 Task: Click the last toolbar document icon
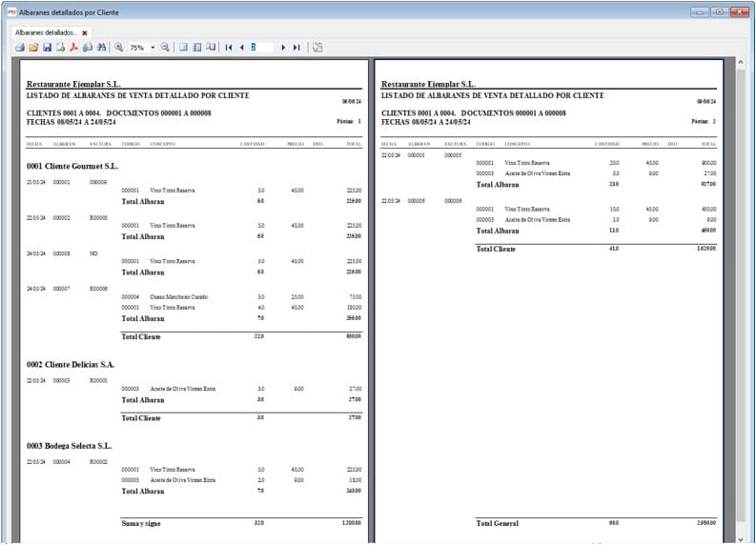tap(317, 48)
